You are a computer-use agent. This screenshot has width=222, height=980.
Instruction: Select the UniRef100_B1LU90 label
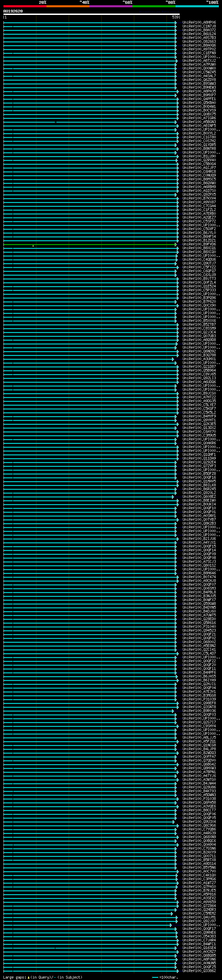[x=199, y=156]
